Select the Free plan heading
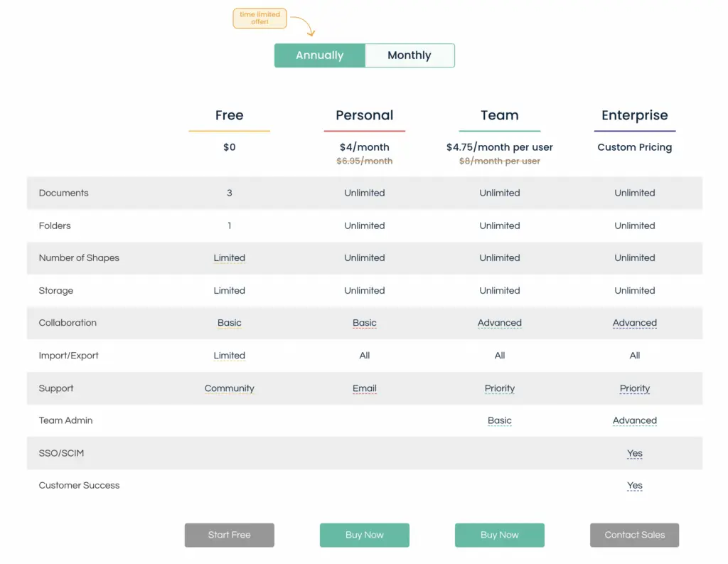Viewport: 728px width, 564px height. [x=230, y=115]
